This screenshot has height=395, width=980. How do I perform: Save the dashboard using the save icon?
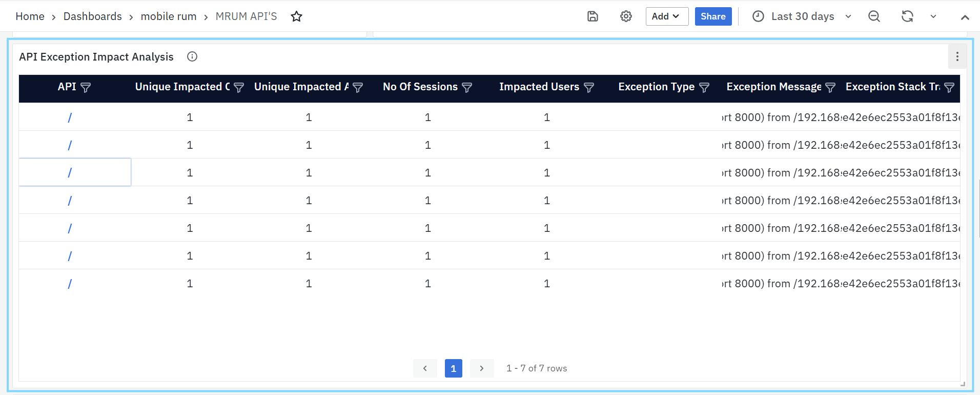(593, 16)
